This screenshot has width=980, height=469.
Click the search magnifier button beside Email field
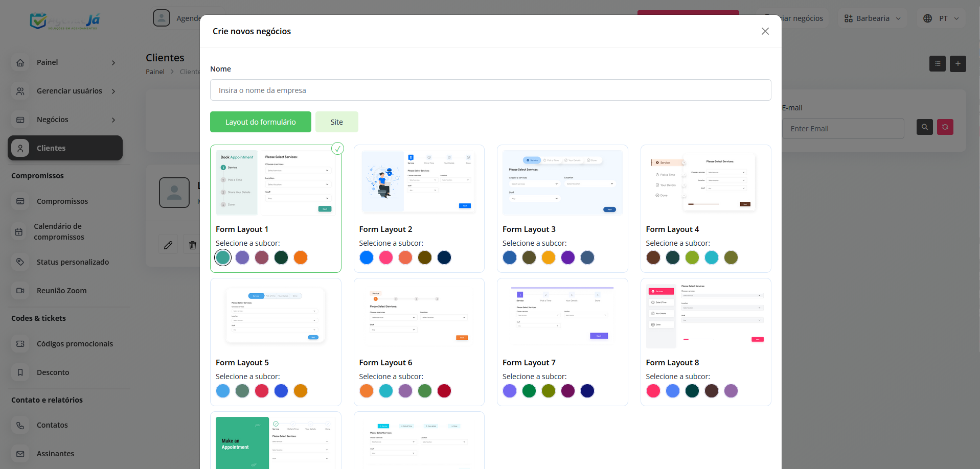(925, 127)
